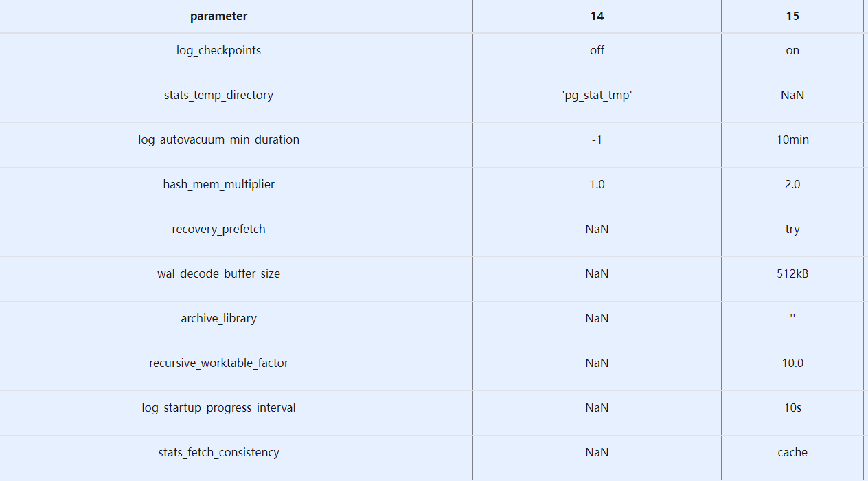Click the hash_mem_multiplier parameter name
Image resolution: width=868 pixels, height=481 pixels.
click(x=218, y=184)
